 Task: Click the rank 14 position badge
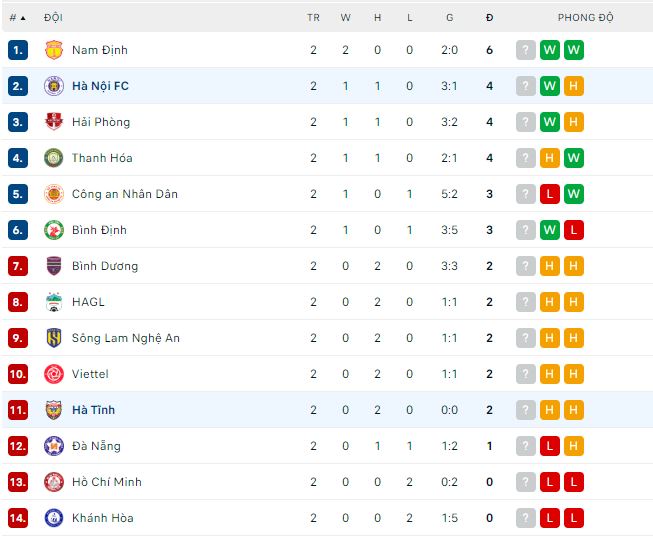click(x=18, y=518)
